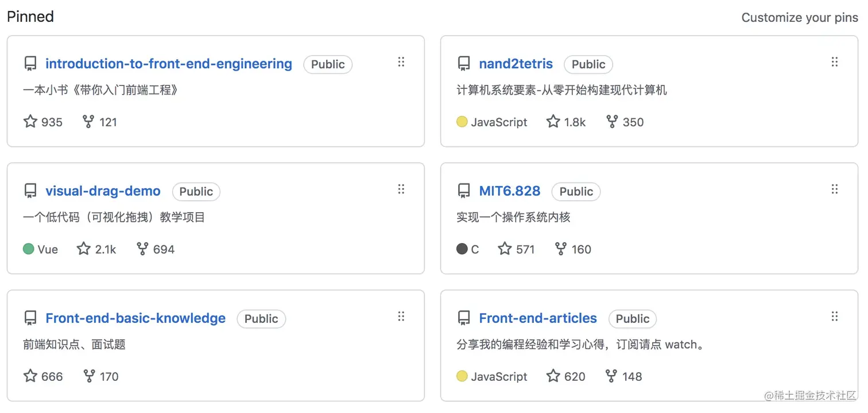Viewport: 868px width, 413px height.
Task: Open the introduction-to-front-end-engineering repository
Action: coord(169,64)
